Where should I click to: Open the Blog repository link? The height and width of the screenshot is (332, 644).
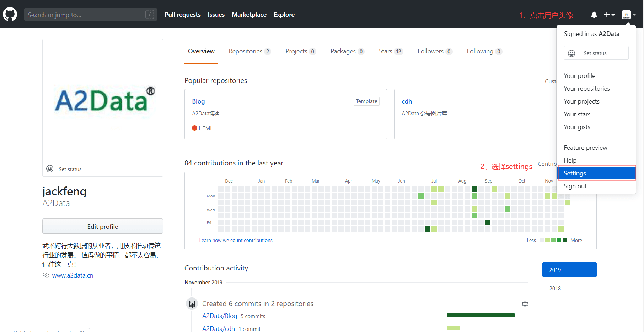tap(198, 101)
